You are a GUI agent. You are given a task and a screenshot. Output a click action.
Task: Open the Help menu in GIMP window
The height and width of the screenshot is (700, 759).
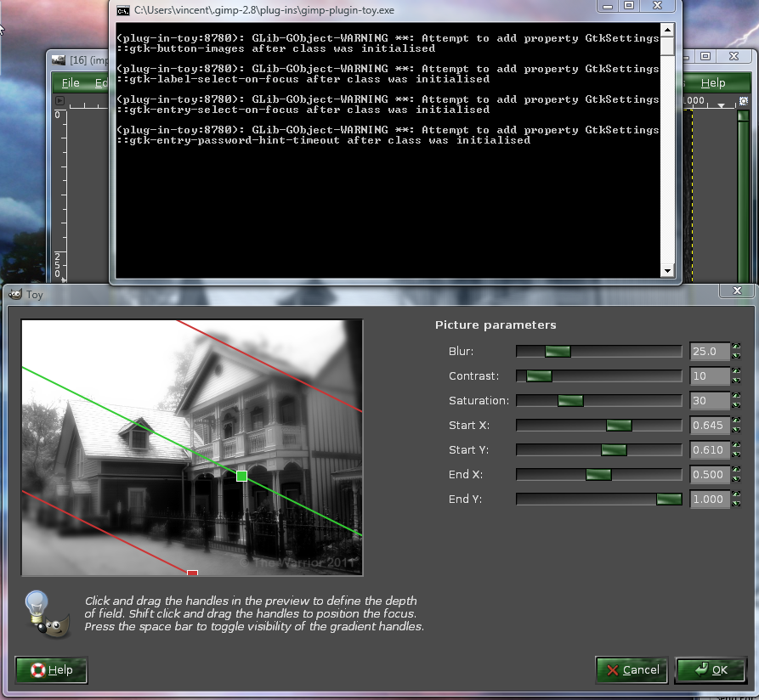click(713, 83)
